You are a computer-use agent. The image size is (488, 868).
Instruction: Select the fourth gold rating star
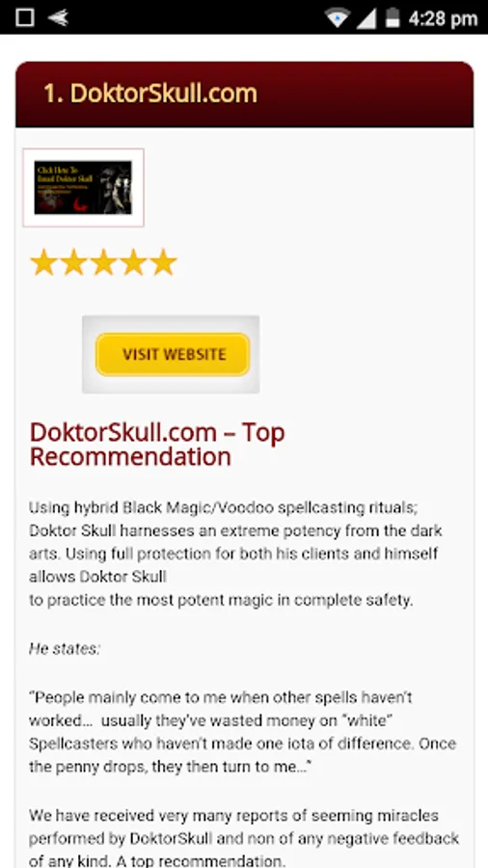[x=133, y=262]
